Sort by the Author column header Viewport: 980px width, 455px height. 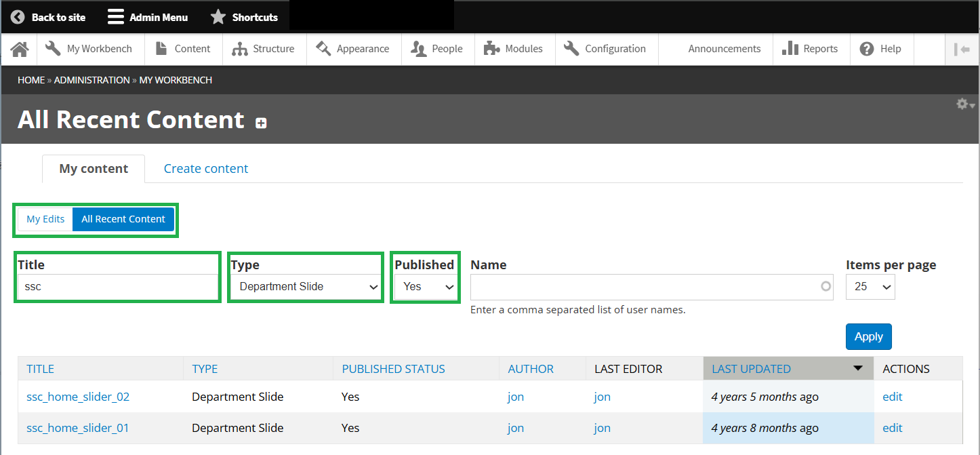point(531,369)
